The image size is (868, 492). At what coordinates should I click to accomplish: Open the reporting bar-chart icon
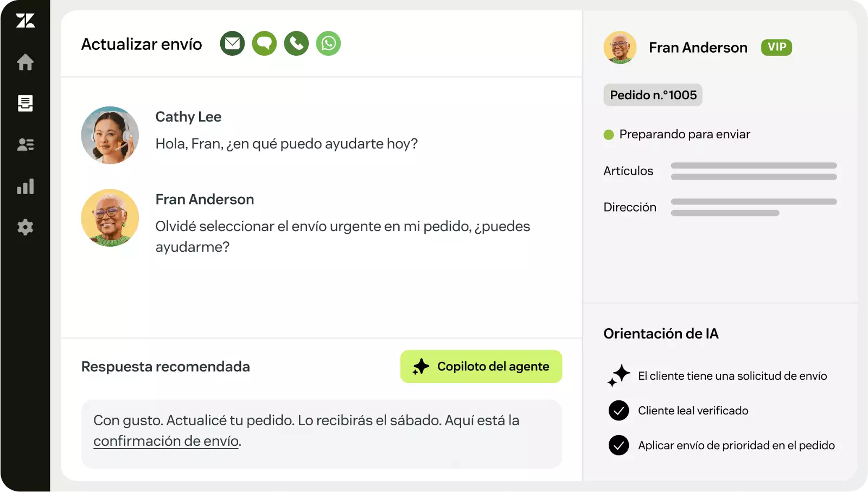(x=25, y=187)
